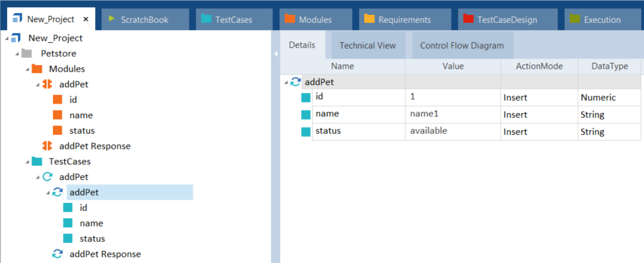This screenshot has height=263, width=644.
Task: Click the orange addPet module icon
Action: [48, 84]
